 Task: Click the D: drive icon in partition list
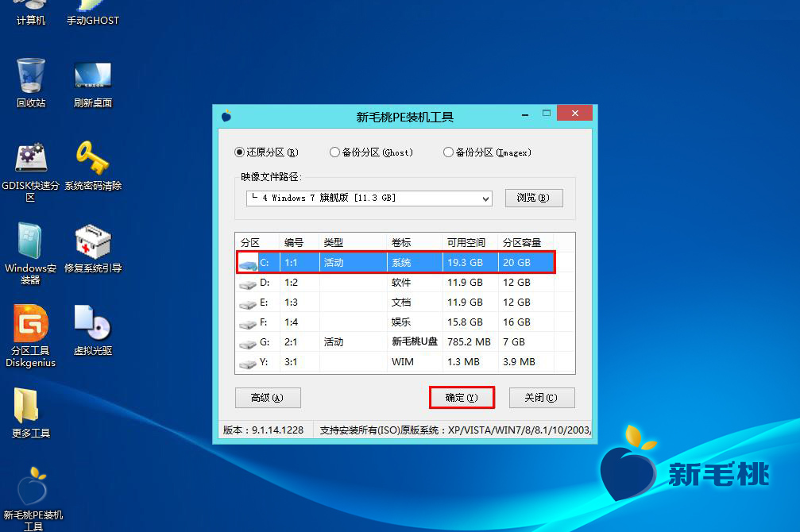click(249, 283)
